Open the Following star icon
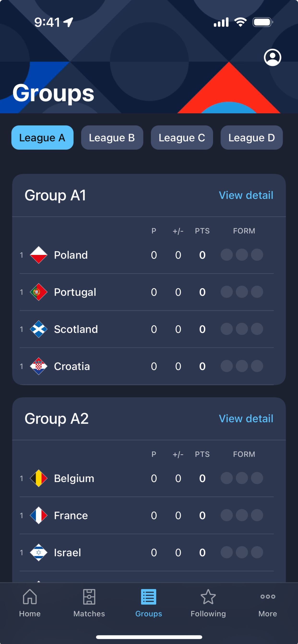The width and height of the screenshot is (298, 644). 208,597
